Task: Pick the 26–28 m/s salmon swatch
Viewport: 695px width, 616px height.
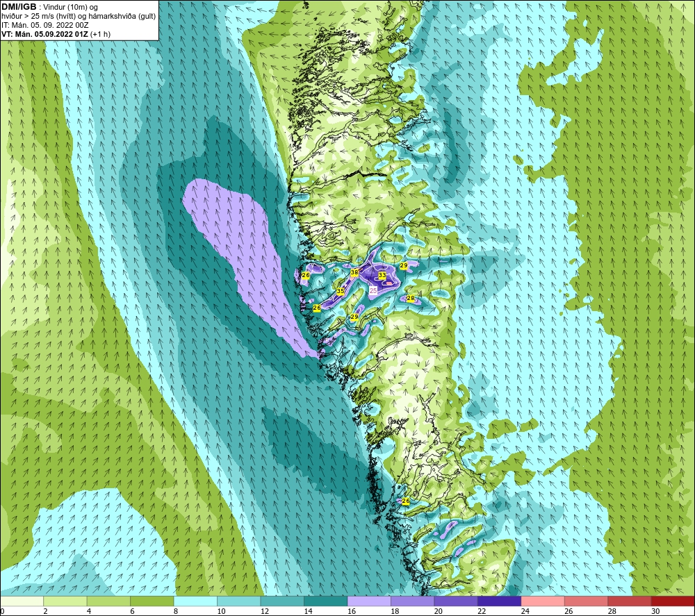Action: [x=587, y=601]
